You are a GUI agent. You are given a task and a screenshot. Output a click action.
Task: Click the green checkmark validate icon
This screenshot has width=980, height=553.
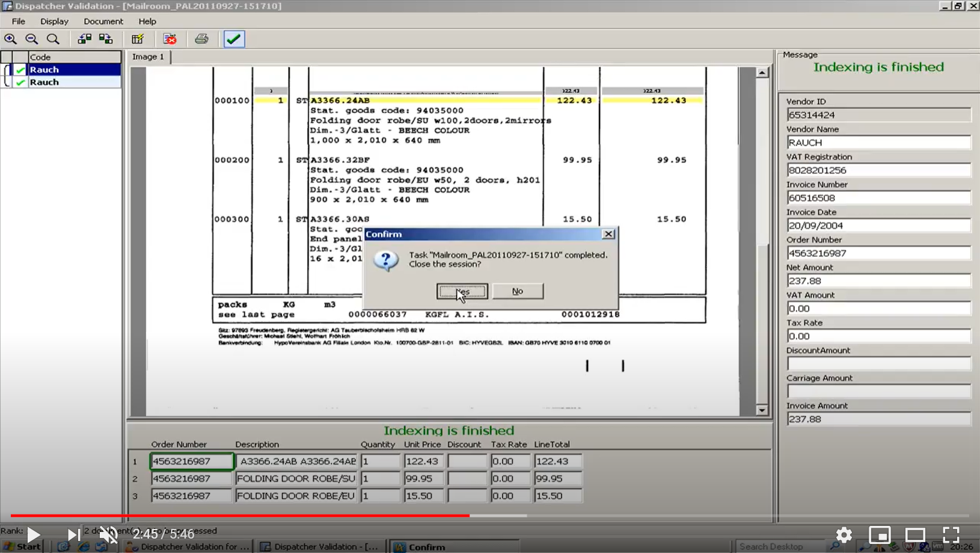coord(234,39)
